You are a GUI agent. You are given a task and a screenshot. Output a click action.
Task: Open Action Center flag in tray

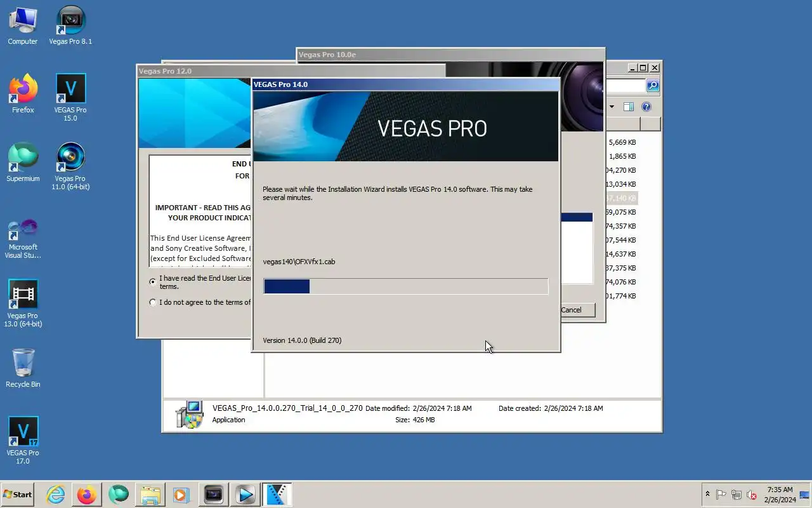pos(721,495)
